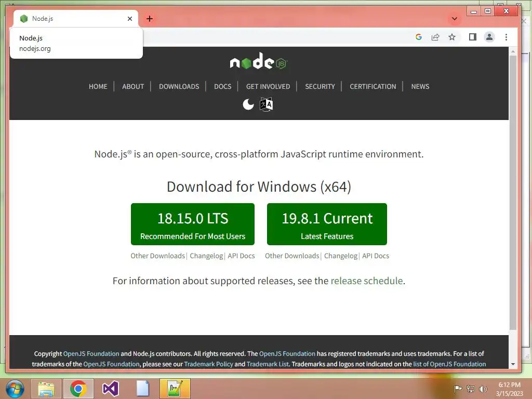Click the scrollbar up arrow
Screen dimensions: 532x399
[513, 51]
